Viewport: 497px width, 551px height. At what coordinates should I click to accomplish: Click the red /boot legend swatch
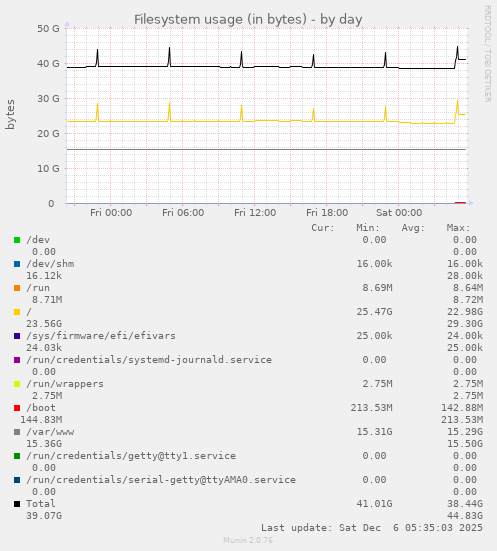[17, 408]
